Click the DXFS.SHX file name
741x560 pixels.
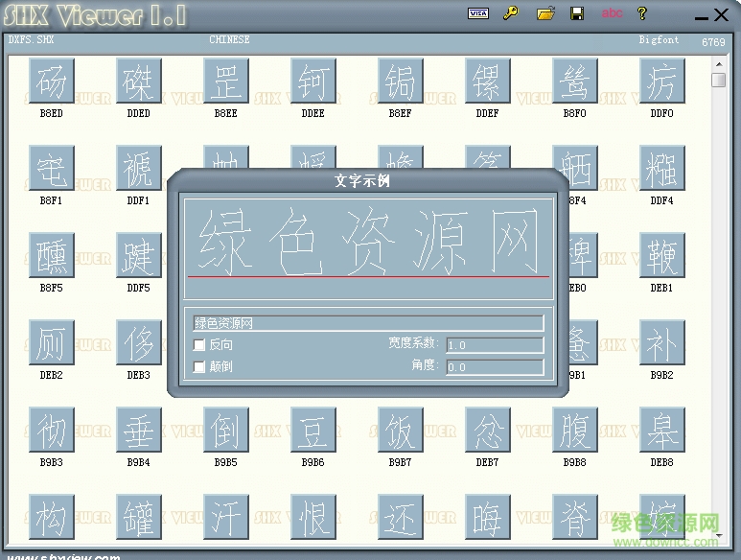pyautogui.click(x=32, y=39)
